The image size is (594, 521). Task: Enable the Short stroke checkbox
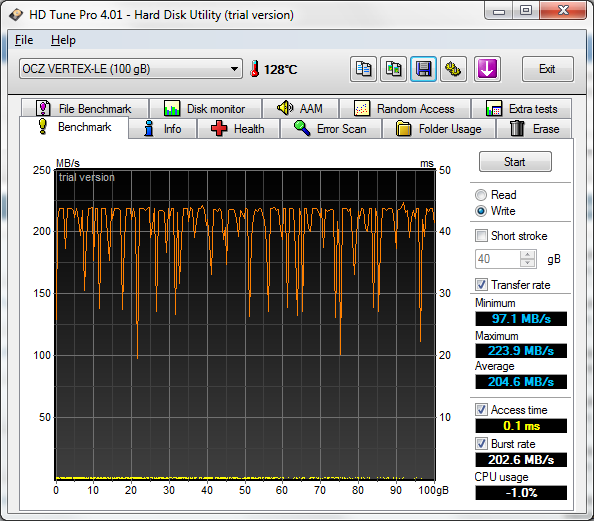(x=481, y=236)
